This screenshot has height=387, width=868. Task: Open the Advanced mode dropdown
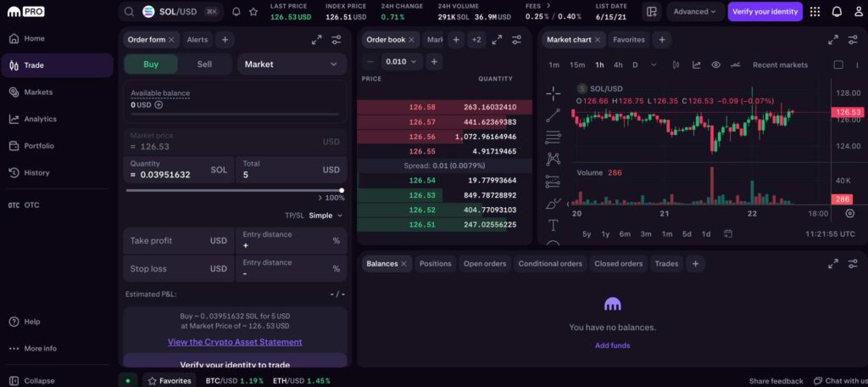694,12
